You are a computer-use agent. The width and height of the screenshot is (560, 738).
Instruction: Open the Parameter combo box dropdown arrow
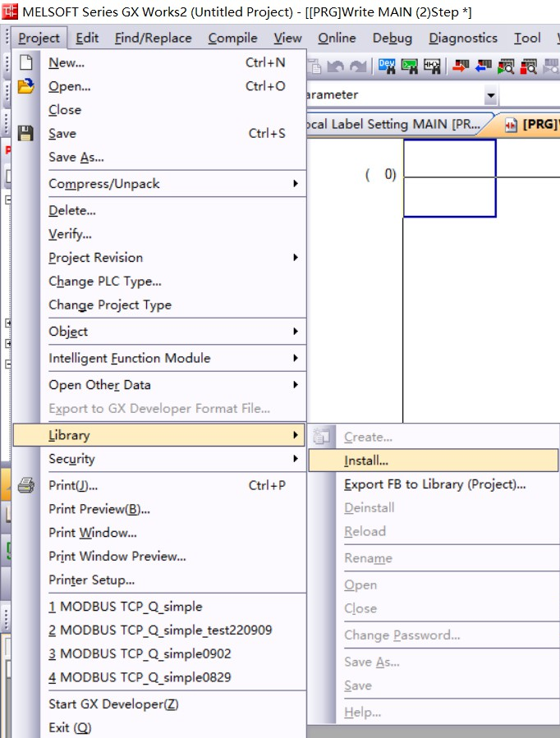491,95
